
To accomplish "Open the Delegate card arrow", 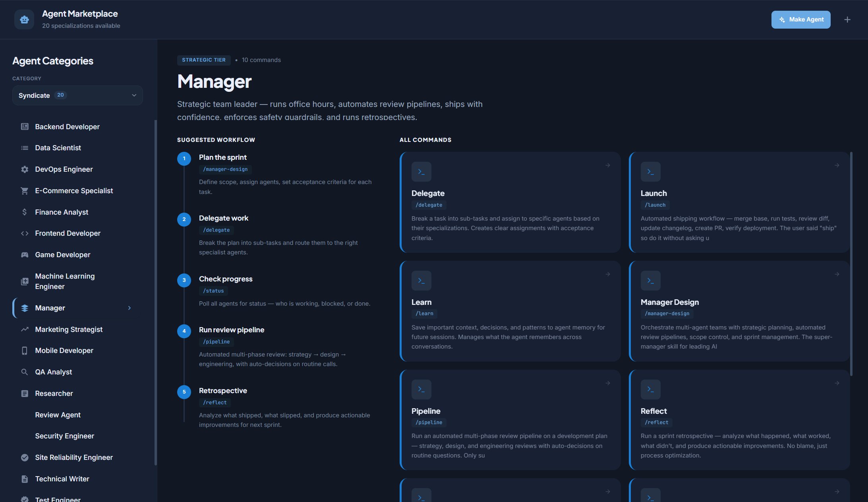I will point(608,165).
